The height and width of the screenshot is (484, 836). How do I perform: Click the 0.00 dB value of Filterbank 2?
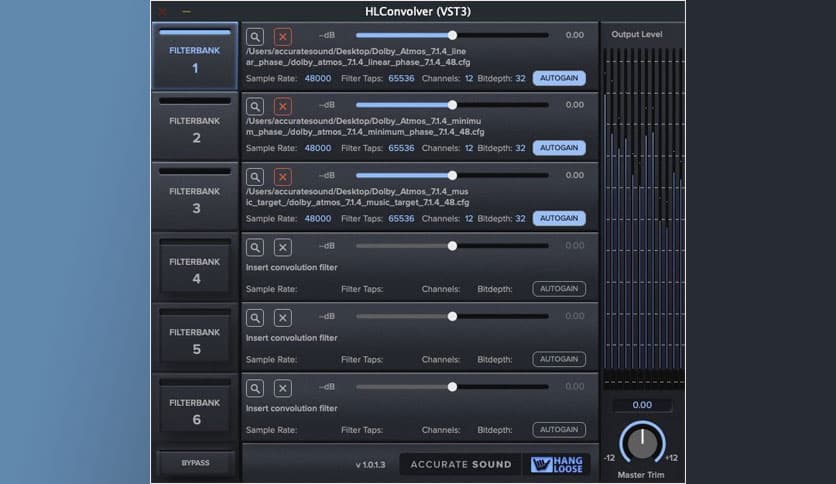[574, 105]
